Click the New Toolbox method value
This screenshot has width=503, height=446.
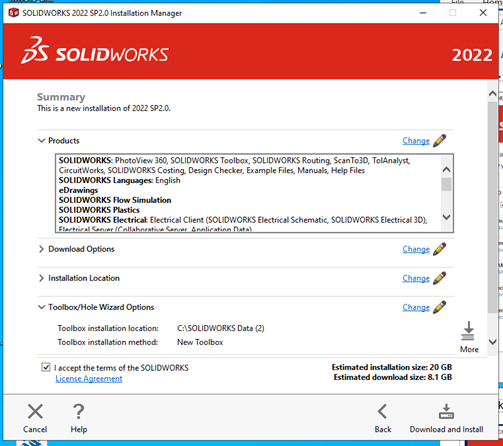200,342
